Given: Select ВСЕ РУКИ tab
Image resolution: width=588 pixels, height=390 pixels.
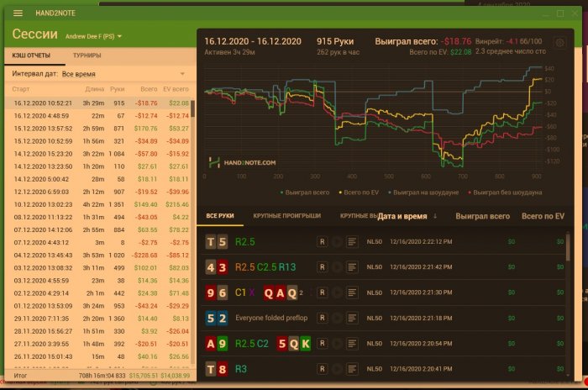Looking at the screenshot, I should pyautogui.click(x=220, y=216).
